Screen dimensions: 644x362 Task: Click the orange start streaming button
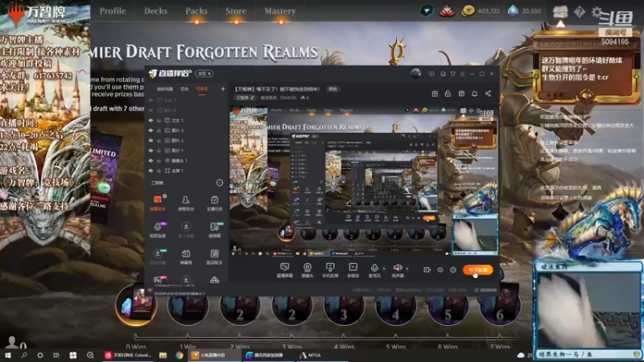[x=477, y=269]
